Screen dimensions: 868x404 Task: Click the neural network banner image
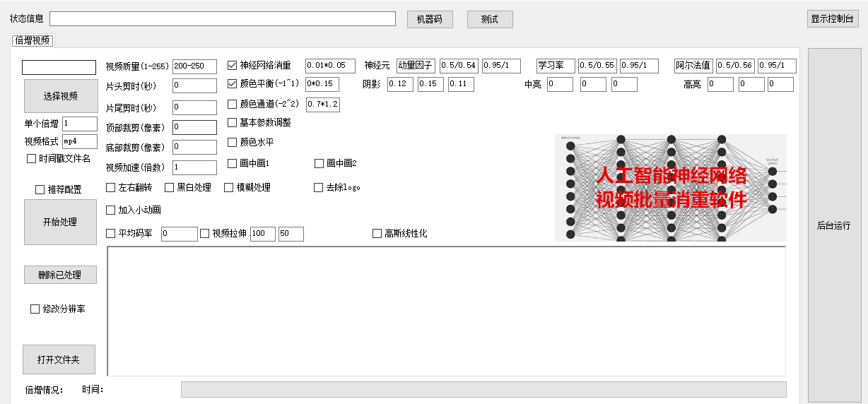click(670, 188)
